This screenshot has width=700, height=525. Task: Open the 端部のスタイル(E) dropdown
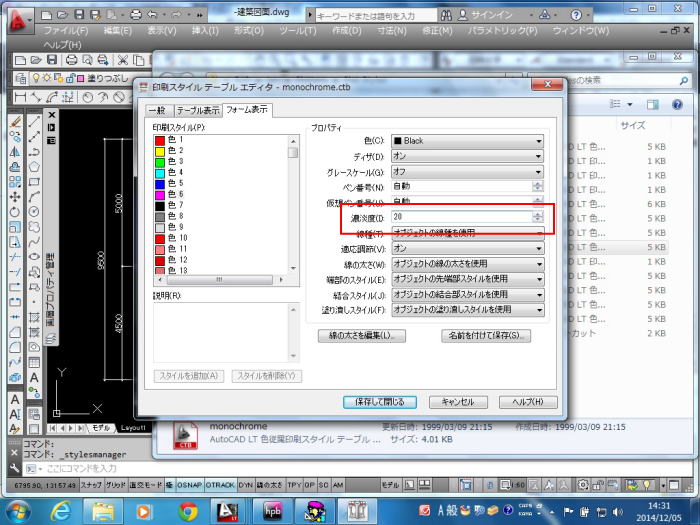point(468,279)
